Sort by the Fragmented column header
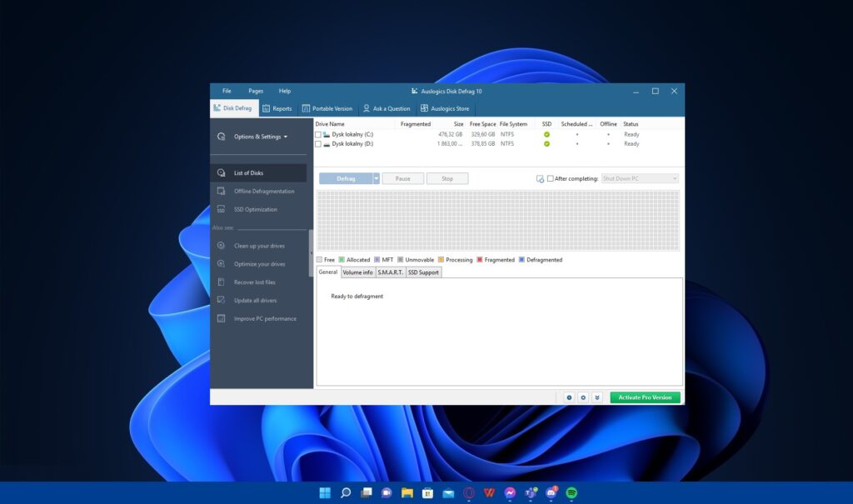Viewport: 853px width, 504px height. (x=416, y=124)
